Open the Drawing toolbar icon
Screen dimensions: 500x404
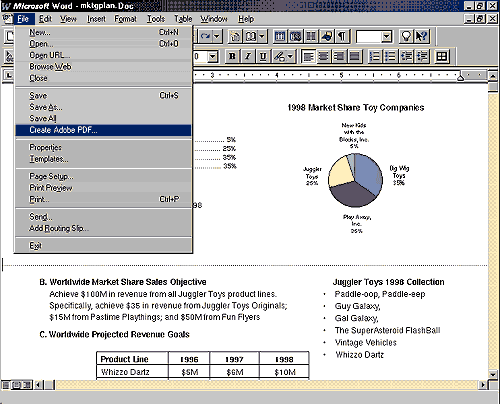(327, 36)
